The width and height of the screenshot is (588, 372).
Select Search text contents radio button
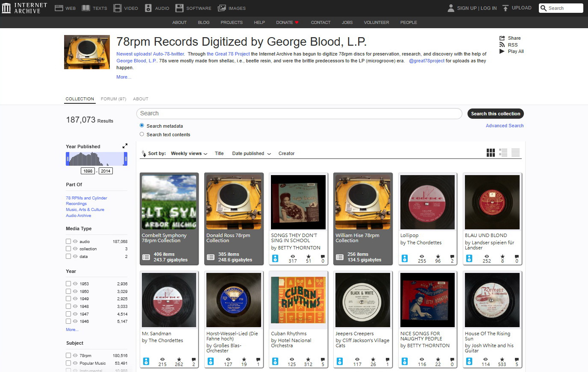coord(142,134)
